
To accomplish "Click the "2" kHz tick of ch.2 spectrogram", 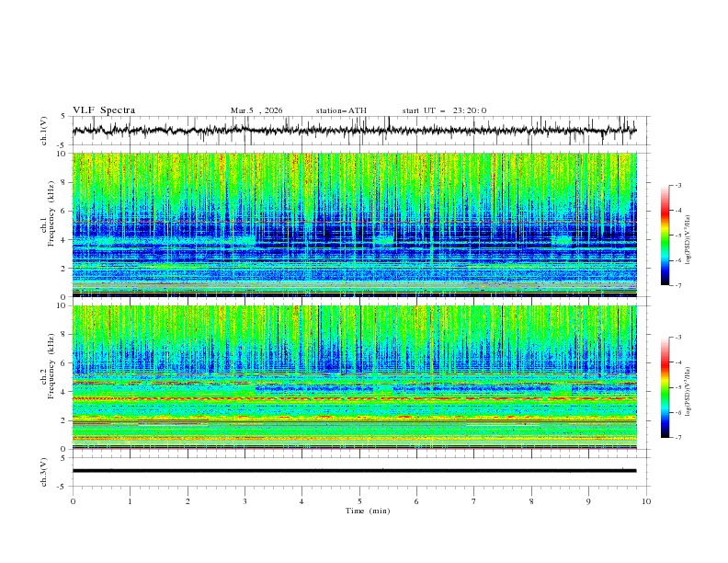I will coord(64,420).
